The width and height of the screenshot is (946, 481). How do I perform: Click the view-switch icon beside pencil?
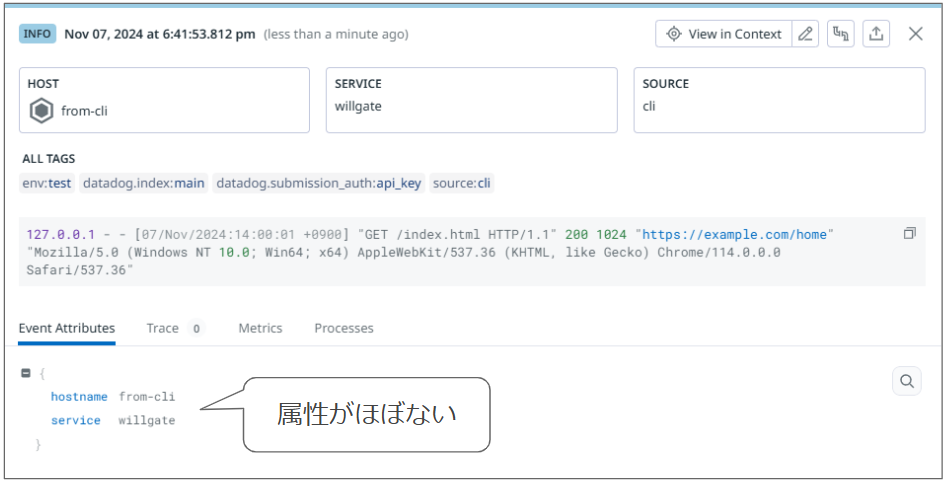click(x=840, y=34)
